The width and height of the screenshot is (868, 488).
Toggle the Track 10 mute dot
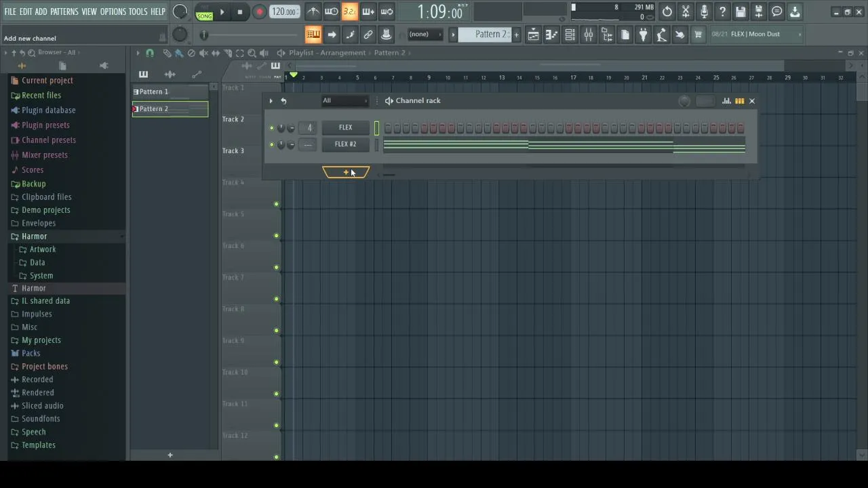pos(276,394)
